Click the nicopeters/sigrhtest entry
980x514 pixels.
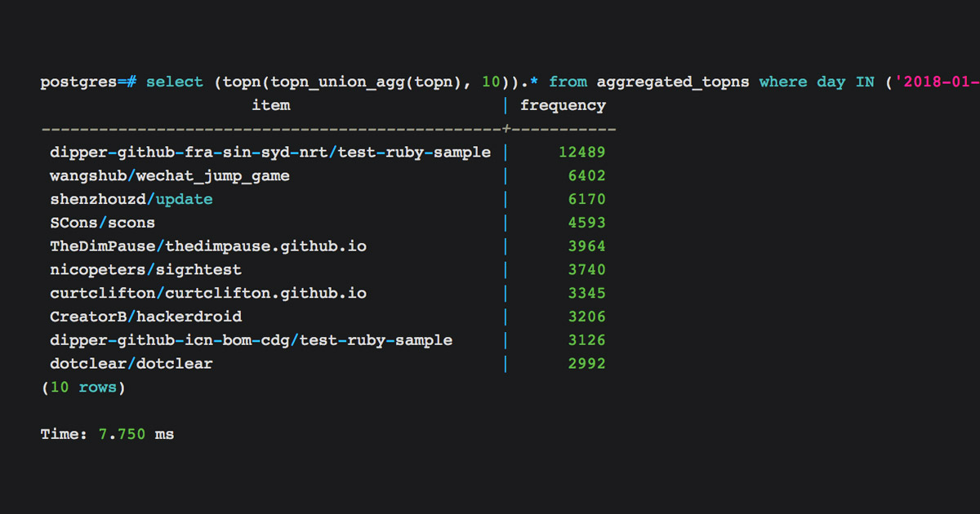[146, 270]
